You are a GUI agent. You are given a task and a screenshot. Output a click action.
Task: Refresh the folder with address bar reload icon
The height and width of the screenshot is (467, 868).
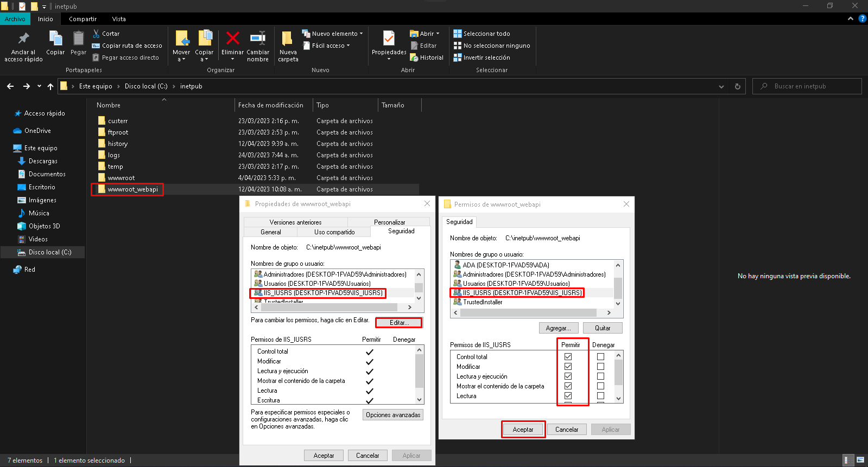tap(737, 86)
